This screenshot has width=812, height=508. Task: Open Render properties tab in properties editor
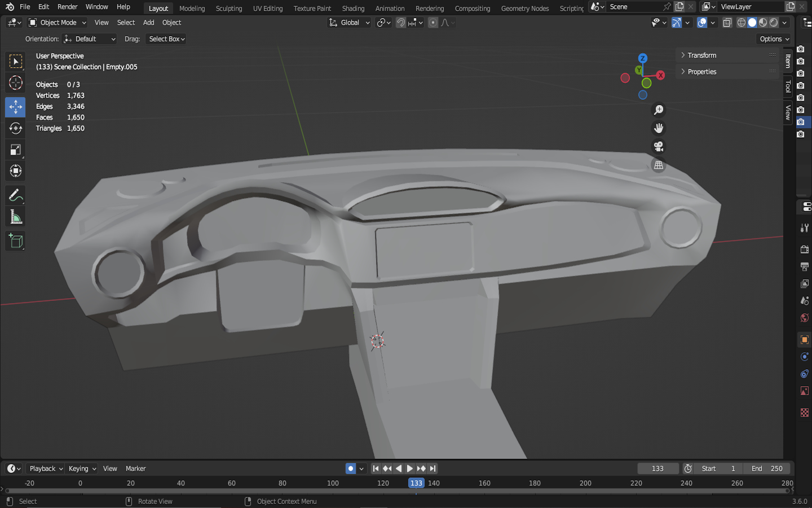click(x=805, y=249)
